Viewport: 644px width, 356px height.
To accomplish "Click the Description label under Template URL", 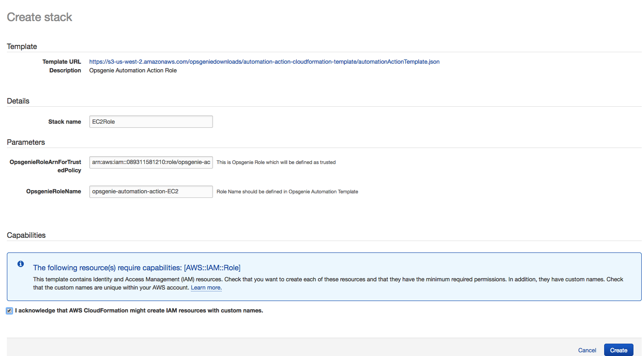I will pos(65,71).
